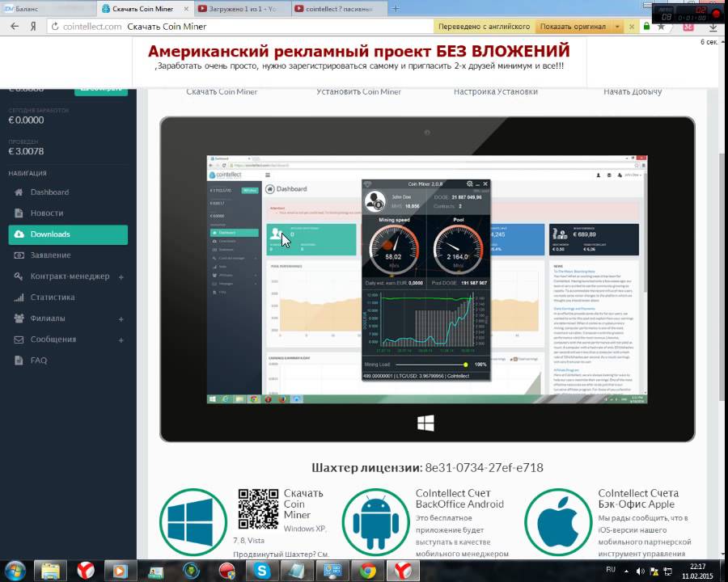Click the Windows download circle icon
728x582 pixels.
[193, 522]
